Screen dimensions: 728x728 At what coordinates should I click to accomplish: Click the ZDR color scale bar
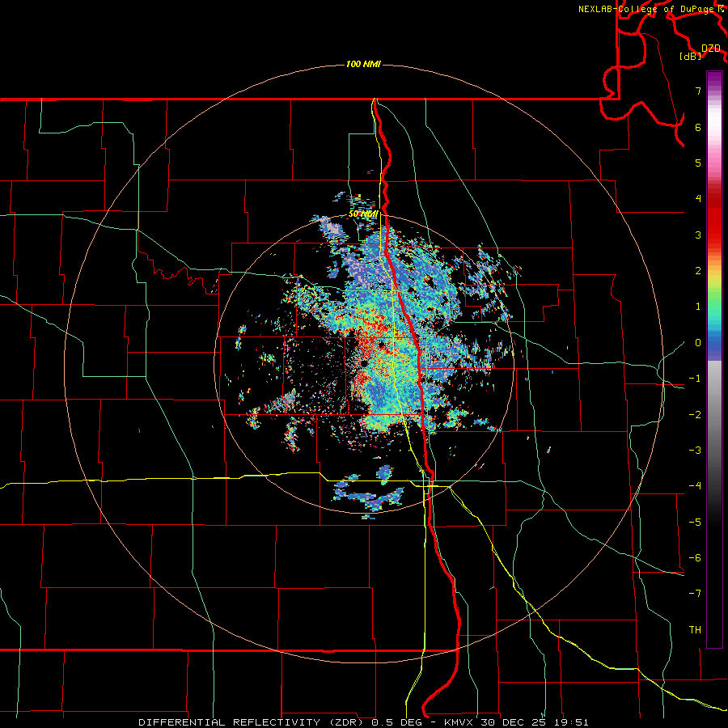click(x=714, y=359)
